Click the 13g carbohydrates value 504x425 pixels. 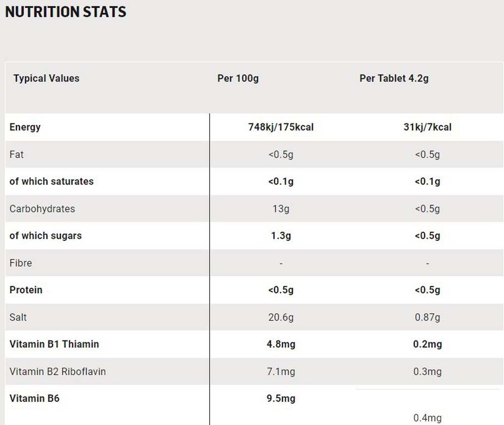[x=281, y=209]
